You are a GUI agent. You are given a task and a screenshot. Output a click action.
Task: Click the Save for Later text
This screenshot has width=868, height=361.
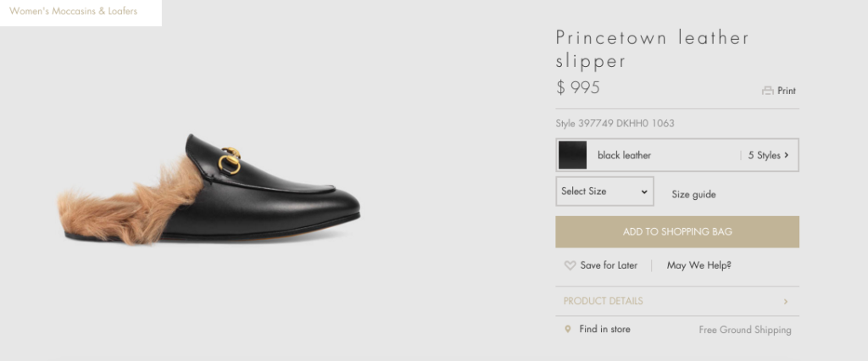pyautogui.click(x=609, y=265)
